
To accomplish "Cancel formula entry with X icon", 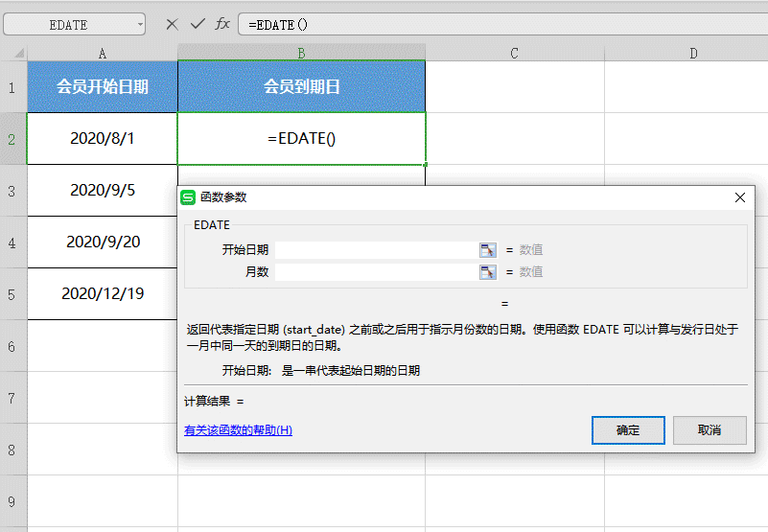I will pos(172,24).
